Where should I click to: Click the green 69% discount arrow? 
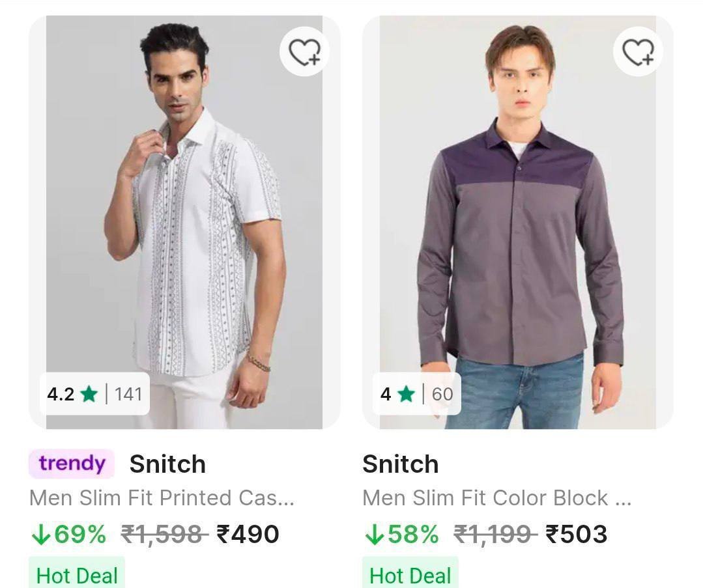point(40,535)
